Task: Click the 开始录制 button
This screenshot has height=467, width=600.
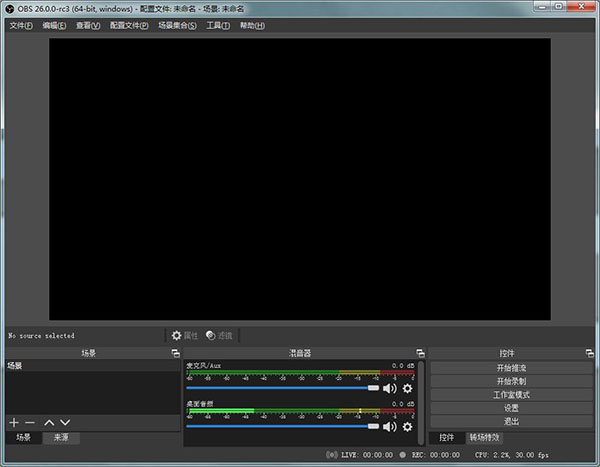Action: 511,381
